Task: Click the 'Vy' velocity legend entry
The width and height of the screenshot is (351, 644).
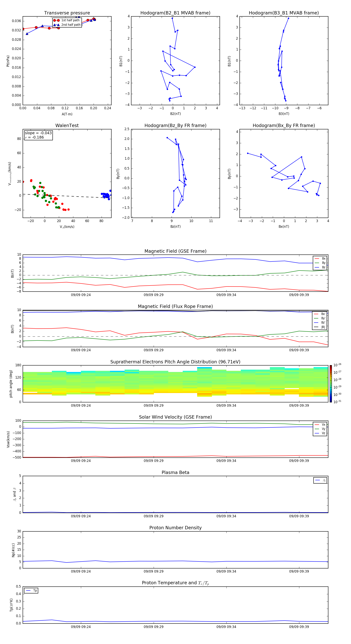Action: tap(320, 429)
